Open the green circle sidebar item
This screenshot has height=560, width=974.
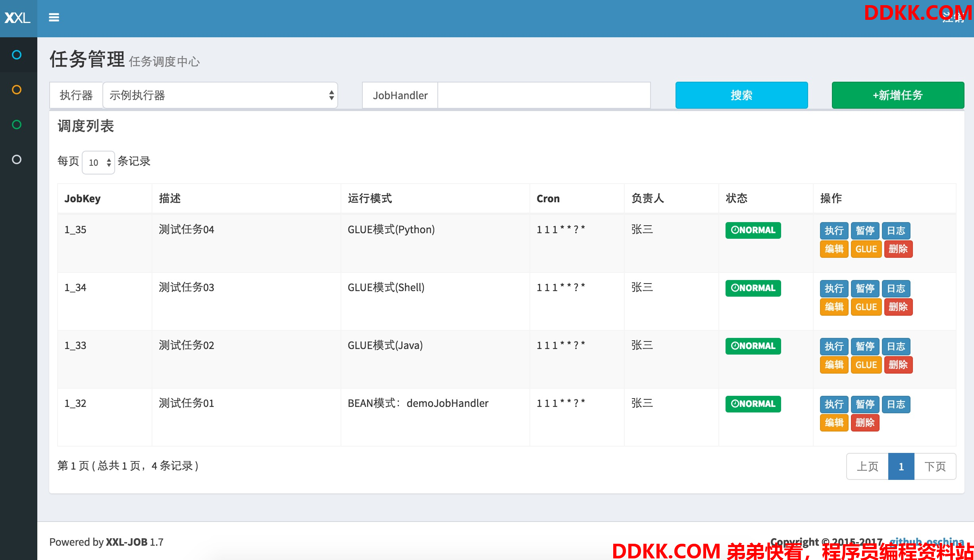(x=17, y=125)
